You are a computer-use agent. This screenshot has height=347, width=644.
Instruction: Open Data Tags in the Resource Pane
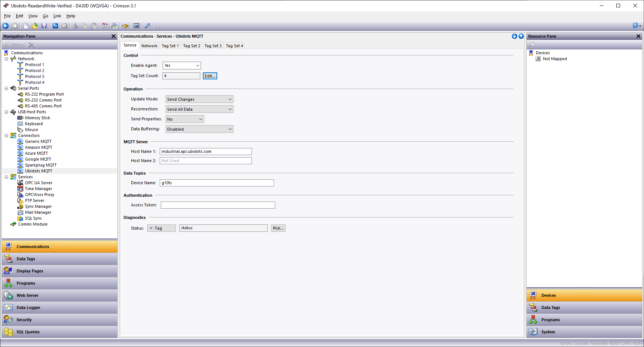tap(584, 308)
